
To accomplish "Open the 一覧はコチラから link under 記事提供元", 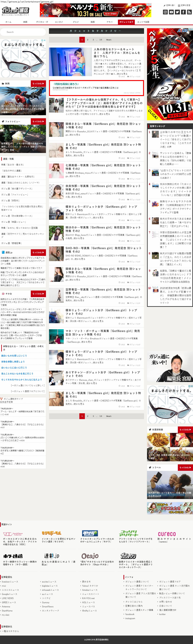I will coord(10,631).
